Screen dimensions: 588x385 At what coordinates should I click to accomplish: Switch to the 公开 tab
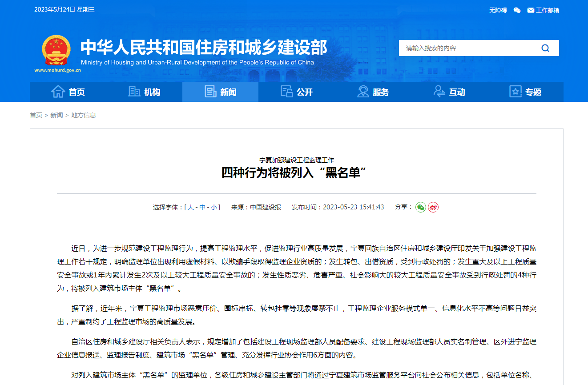pos(297,92)
